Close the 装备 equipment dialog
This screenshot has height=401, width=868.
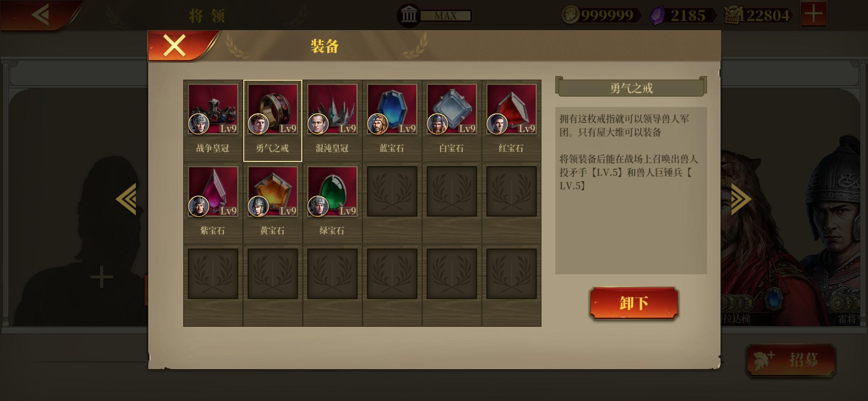pos(174,46)
